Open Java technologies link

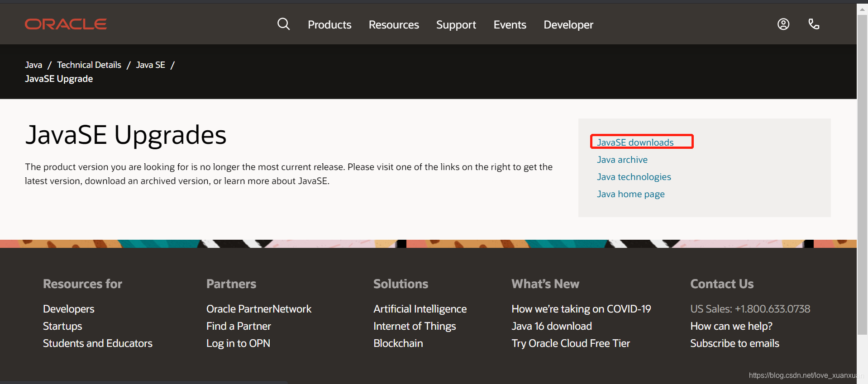coord(634,177)
